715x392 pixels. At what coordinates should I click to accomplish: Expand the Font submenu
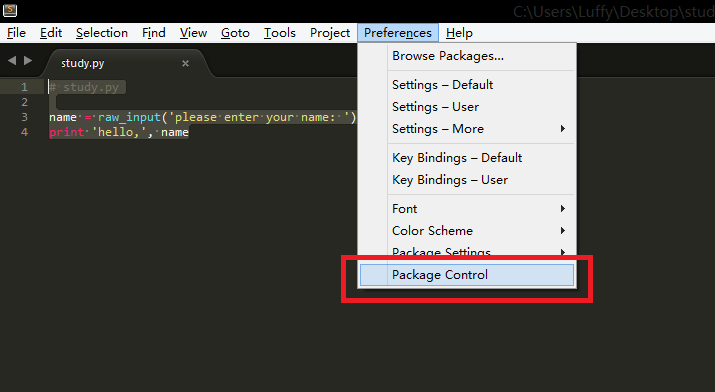coord(466,209)
